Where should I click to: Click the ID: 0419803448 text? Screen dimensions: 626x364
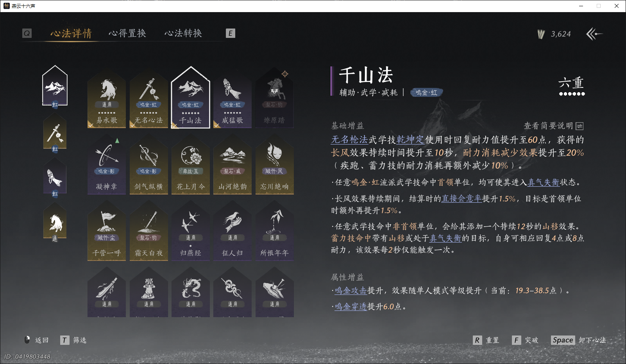pos(27,357)
